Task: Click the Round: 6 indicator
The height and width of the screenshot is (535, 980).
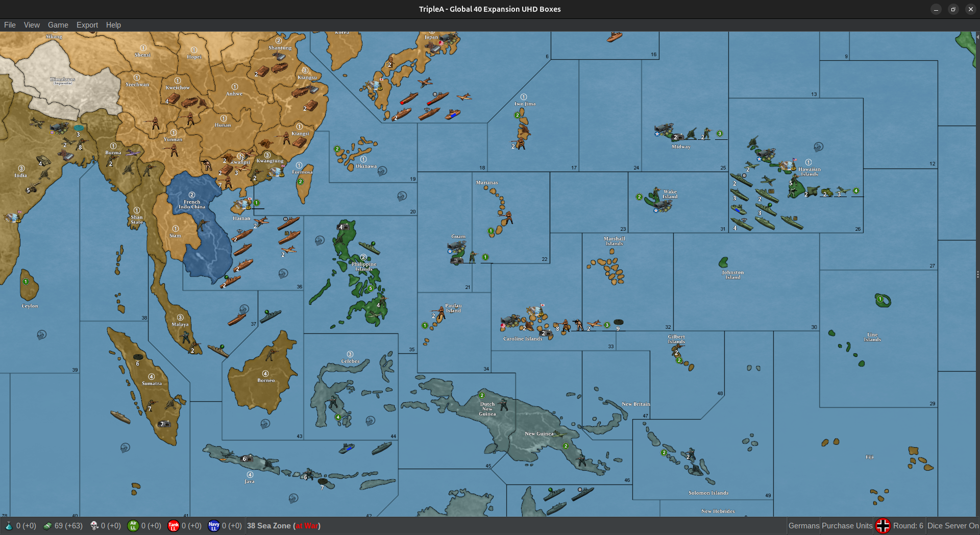Action: tap(908, 526)
